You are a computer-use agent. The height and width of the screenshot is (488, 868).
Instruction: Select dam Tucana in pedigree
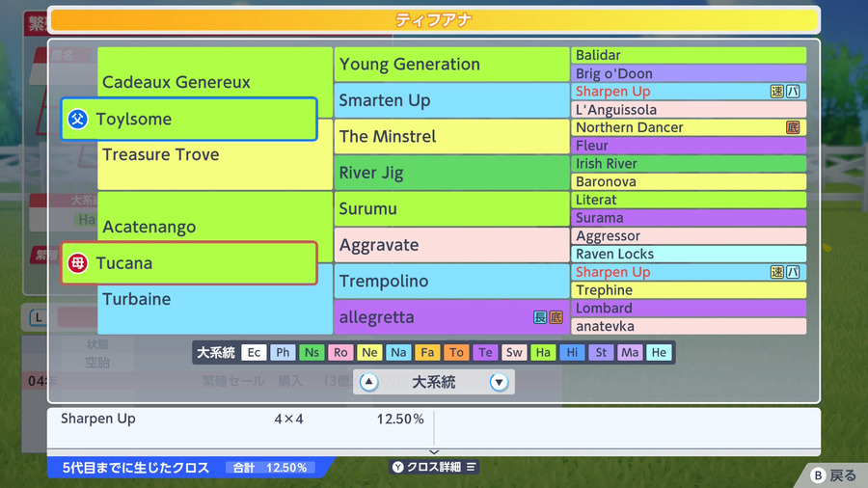(189, 263)
